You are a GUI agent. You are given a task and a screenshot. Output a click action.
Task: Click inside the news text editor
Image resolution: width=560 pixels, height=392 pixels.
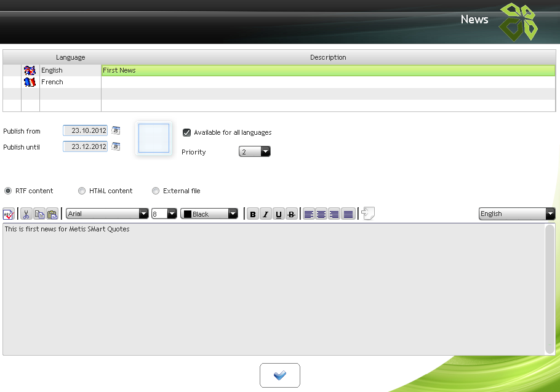274,289
